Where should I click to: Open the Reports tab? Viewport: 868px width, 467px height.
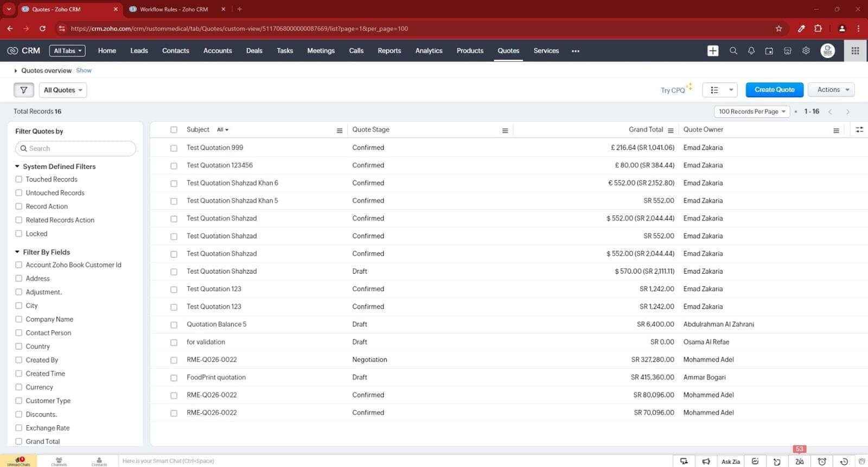390,51
